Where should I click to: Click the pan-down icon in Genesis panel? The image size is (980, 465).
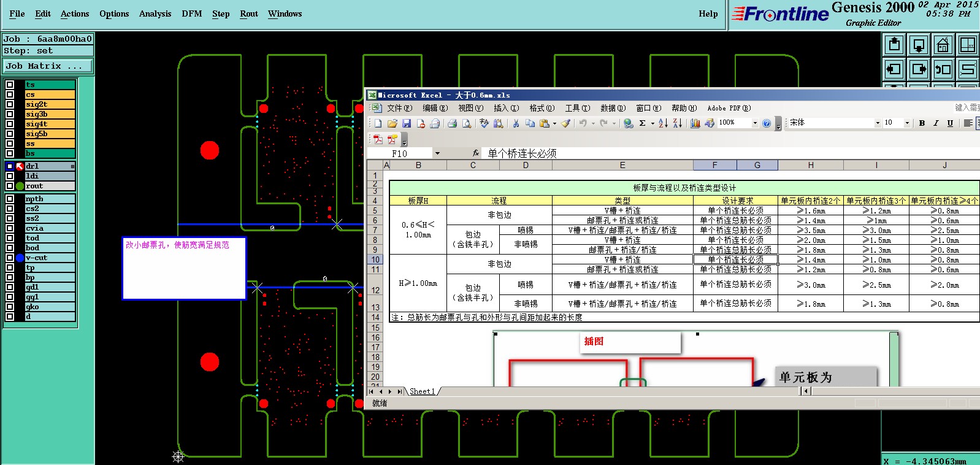[x=919, y=45]
